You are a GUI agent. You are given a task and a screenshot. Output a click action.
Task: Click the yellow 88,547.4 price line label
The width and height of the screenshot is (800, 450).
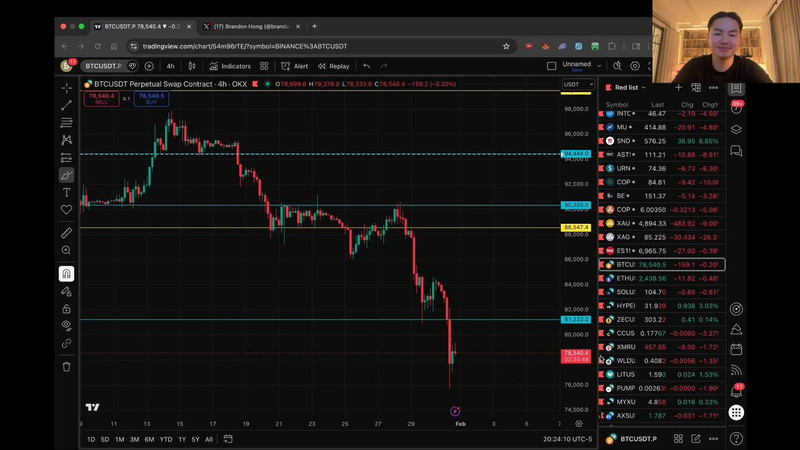point(577,228)
